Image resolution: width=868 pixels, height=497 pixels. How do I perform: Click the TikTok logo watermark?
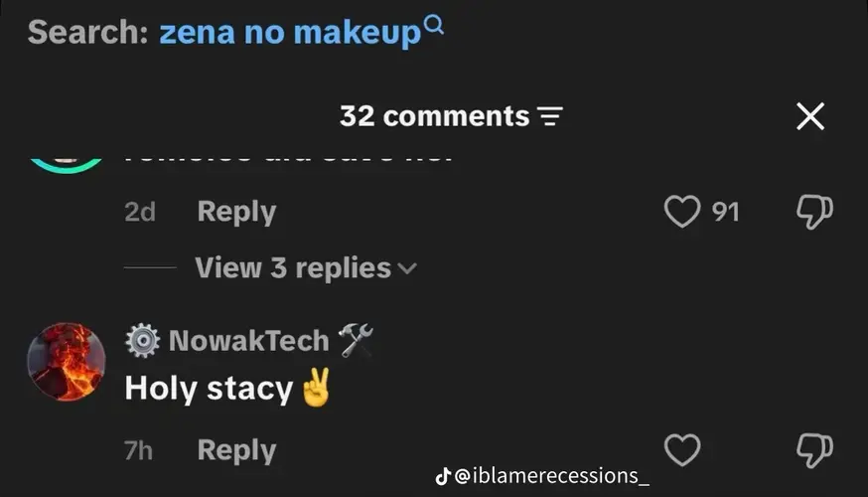(442, 476)
